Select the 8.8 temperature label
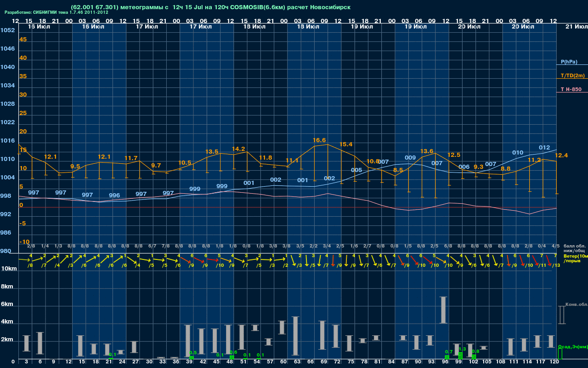 coord(505,169)
